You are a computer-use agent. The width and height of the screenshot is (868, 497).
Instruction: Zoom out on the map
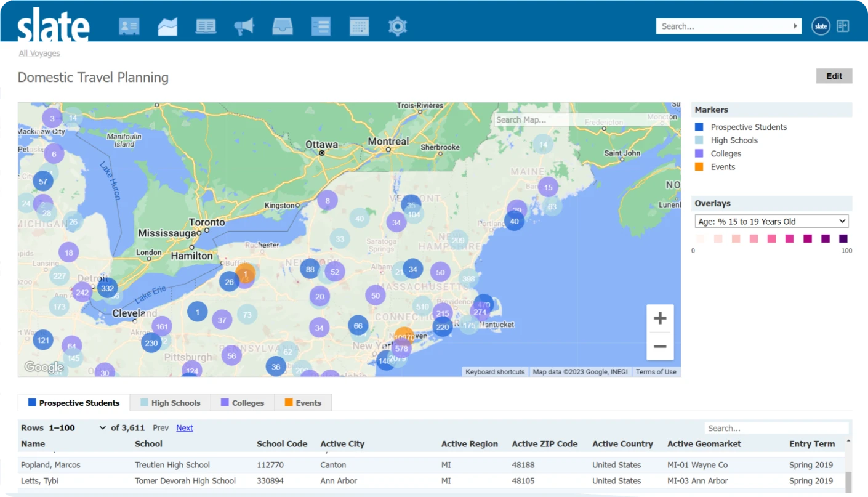pyautogui.click(x=660, y=346)
